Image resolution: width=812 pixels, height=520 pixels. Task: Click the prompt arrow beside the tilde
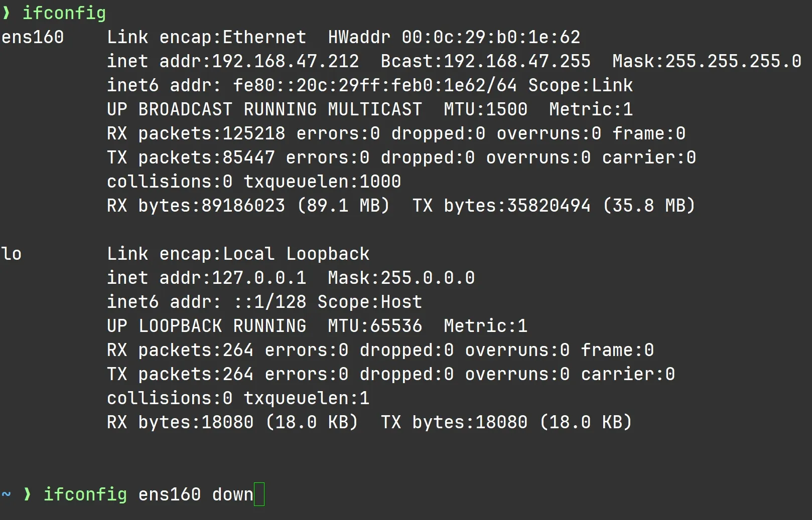27,494
